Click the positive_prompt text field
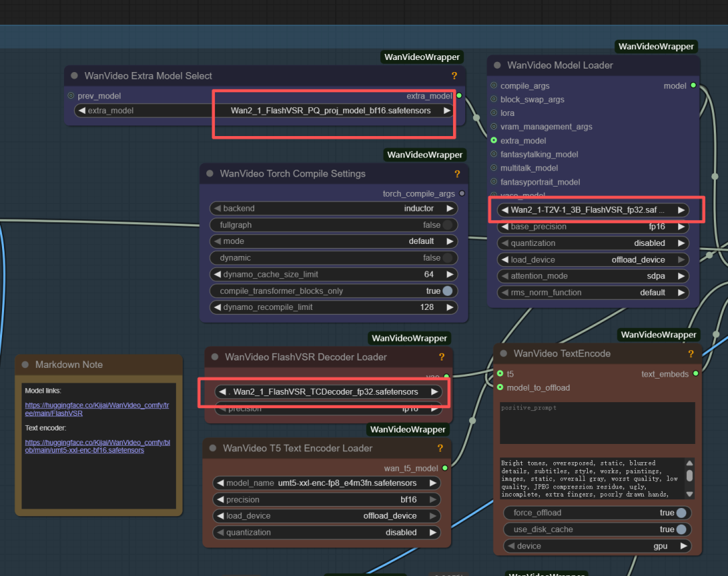This screenshot has width=728, height=576. click(597, 423)
